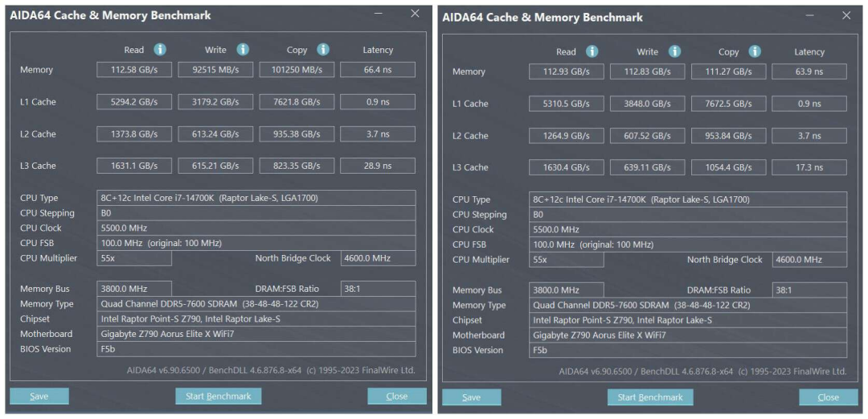Select L1 Cache write 3179.2 GB/s value
Screen dimensions: 868x419
(215, 101)
